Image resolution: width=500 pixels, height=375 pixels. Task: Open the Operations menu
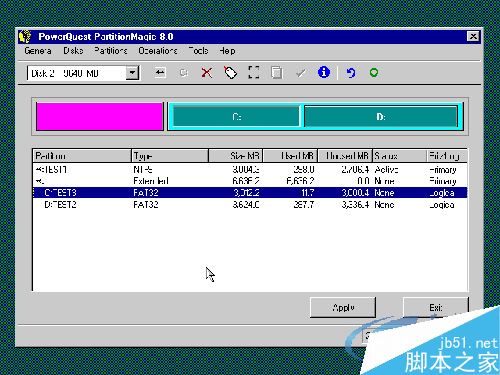pyautogui.click(x=158, y=51)
